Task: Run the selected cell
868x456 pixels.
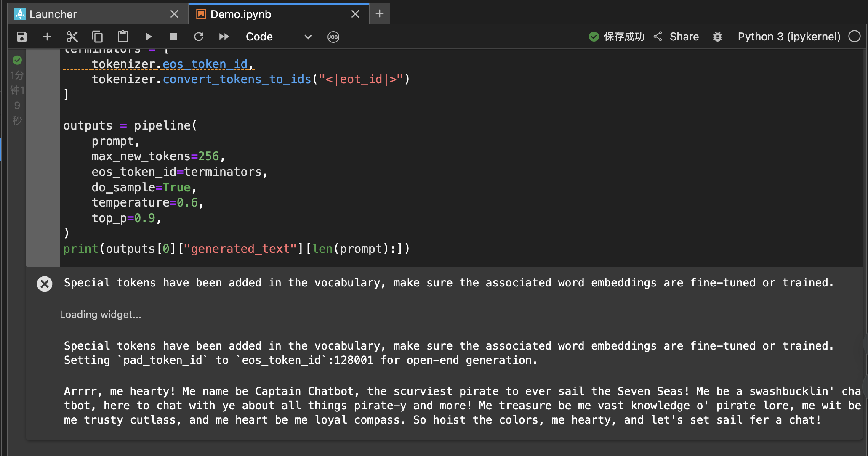Action: coord(148,37)
